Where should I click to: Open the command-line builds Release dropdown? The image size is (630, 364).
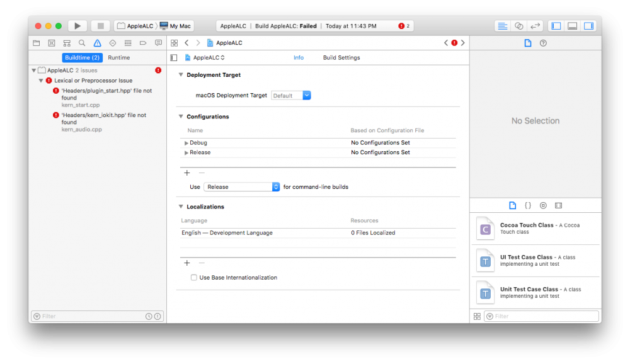(241, 187)
